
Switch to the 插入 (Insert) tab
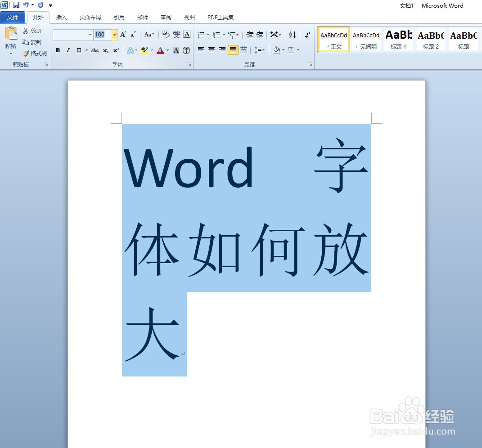(x=62, y=18)
